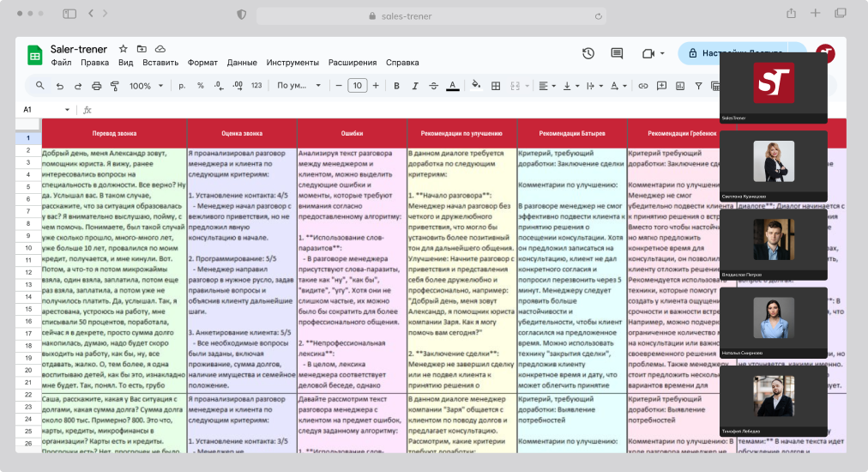The width and height of the screenshot is (868, 472).
Task: Open the Правка menu
Action: [94, 63]
